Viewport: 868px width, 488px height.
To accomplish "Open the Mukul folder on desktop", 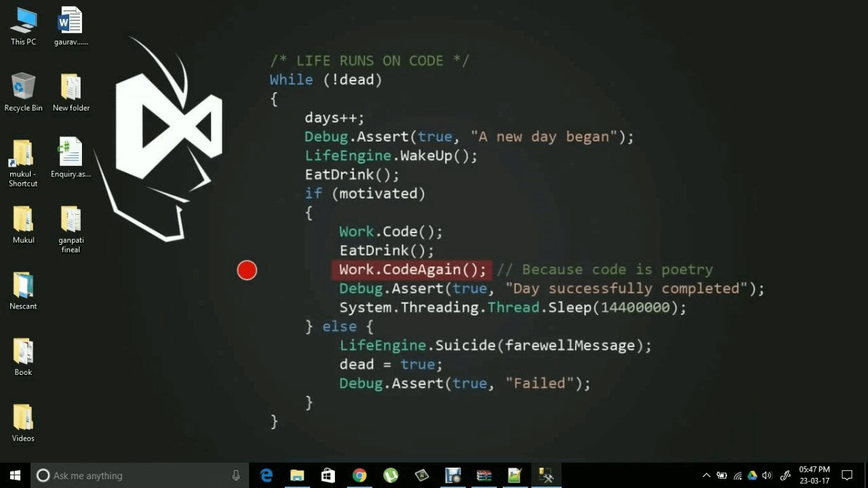I will pyautogui.click(x=23, y=225).
